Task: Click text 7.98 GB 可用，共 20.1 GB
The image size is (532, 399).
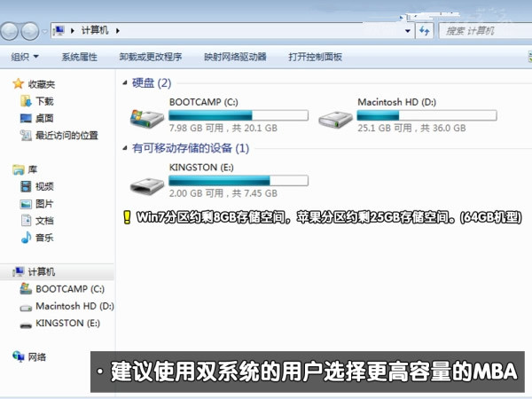Action: (223, 128)
